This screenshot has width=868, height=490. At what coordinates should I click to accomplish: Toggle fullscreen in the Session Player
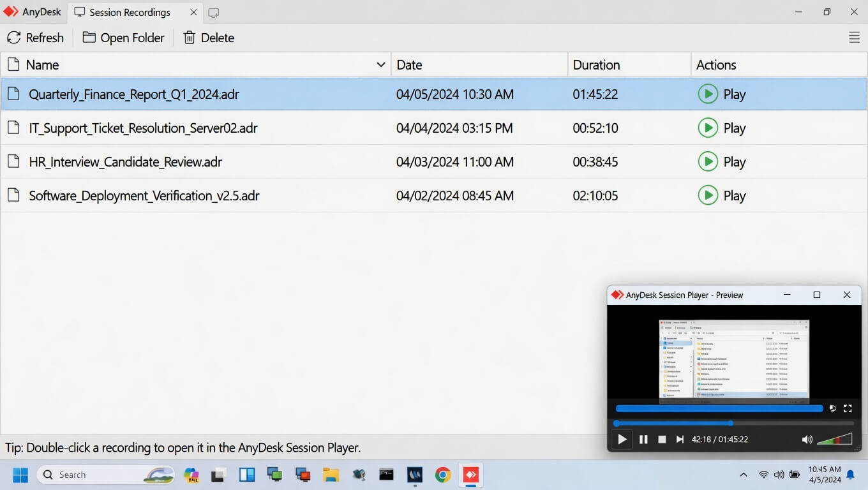click(848, 408)
